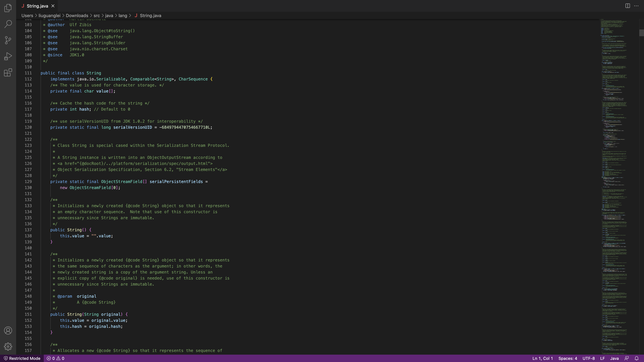This screenshot has height=362, width=644.
Task: Open the Source Control view
Action: pos(8,40)
